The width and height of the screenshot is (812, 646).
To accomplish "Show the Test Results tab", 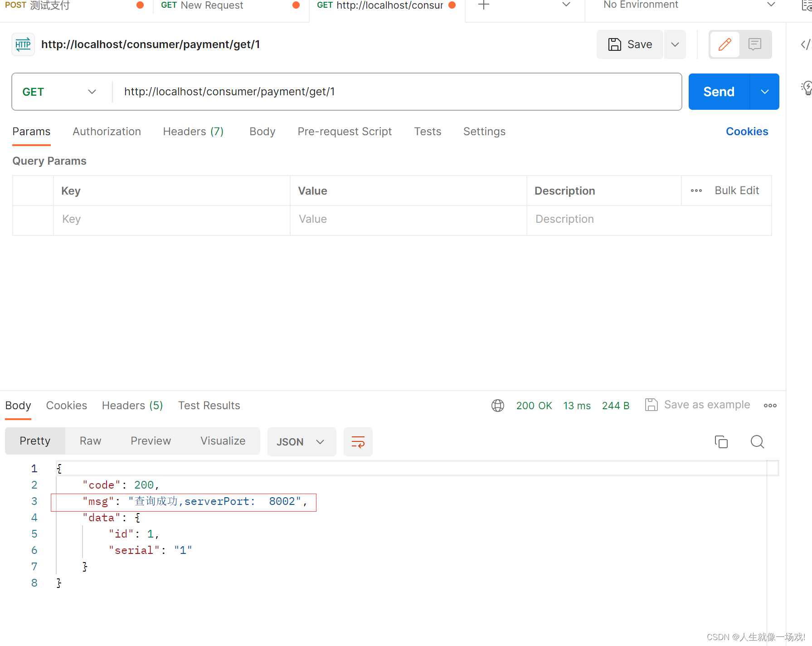I will (x=209, y=406).
